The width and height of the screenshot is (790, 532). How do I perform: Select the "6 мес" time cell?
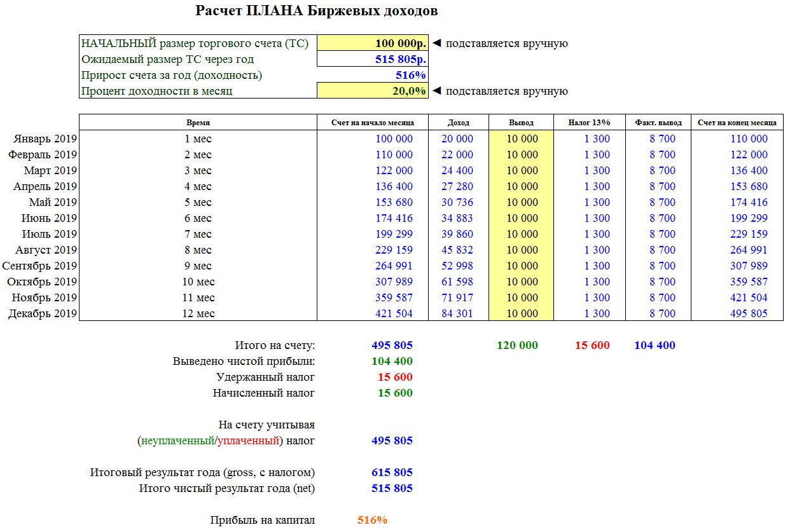tap(198, 218)
